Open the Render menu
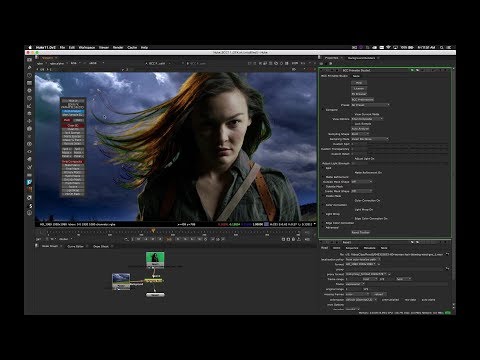 (118, 47)
